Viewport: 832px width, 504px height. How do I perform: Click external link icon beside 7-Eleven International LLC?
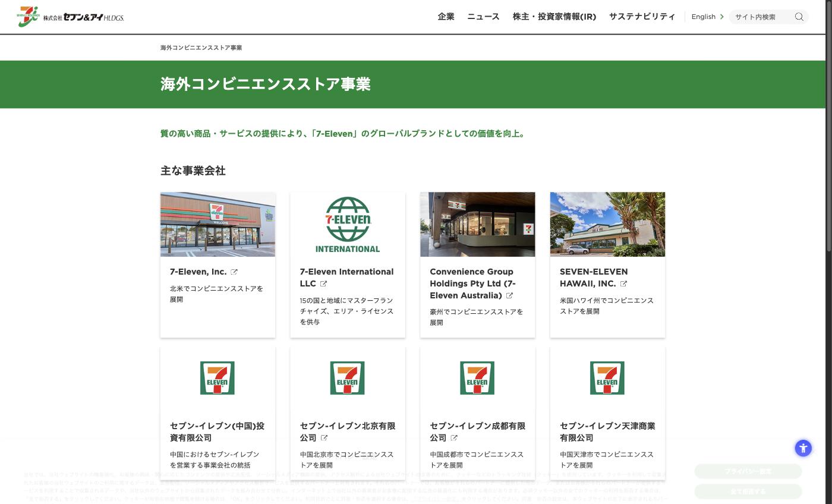pyautogui.click(x=323, y=284)
